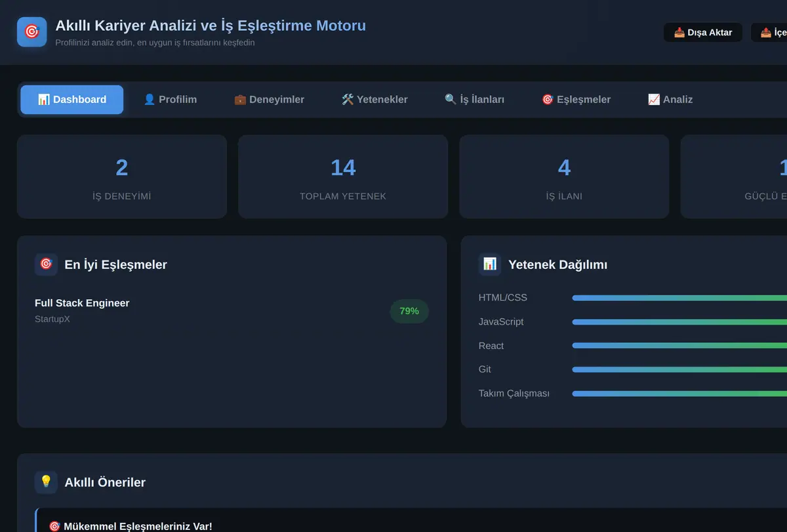Click the Akıllı Öneriler heading
Viewport: 787px width, 532px height.
point(105,482)
